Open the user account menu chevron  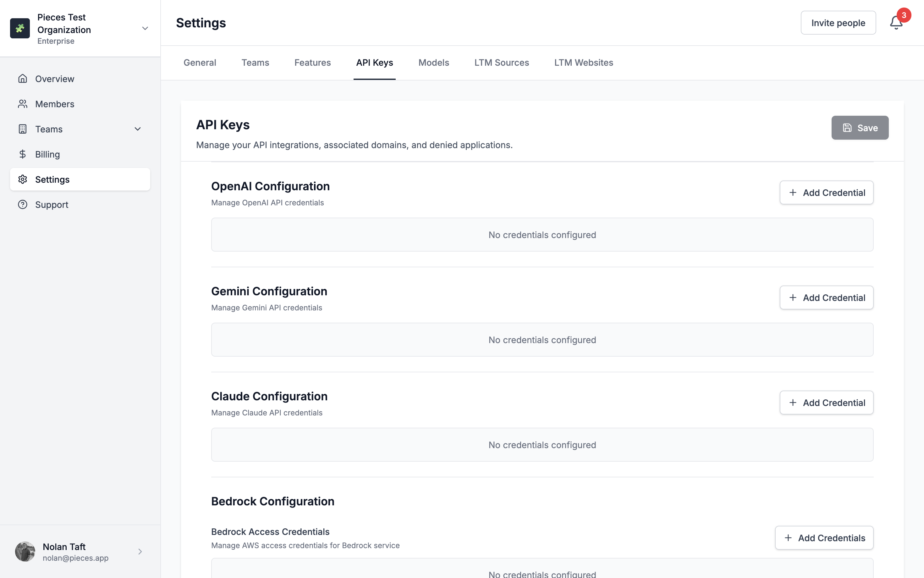[140, 551]
